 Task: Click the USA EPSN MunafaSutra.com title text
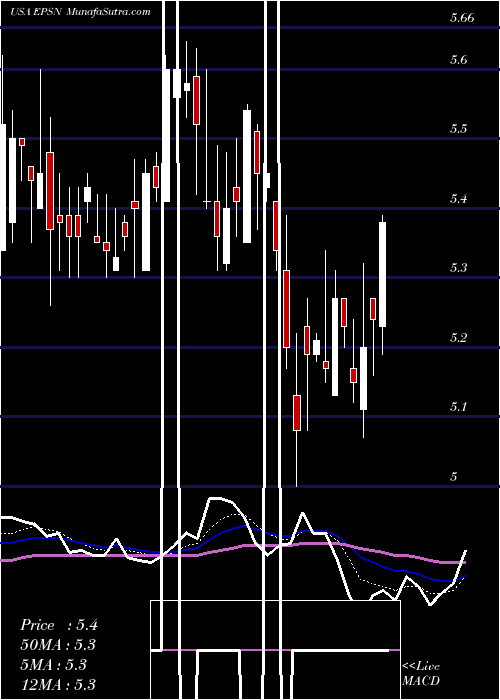[80, 12]
